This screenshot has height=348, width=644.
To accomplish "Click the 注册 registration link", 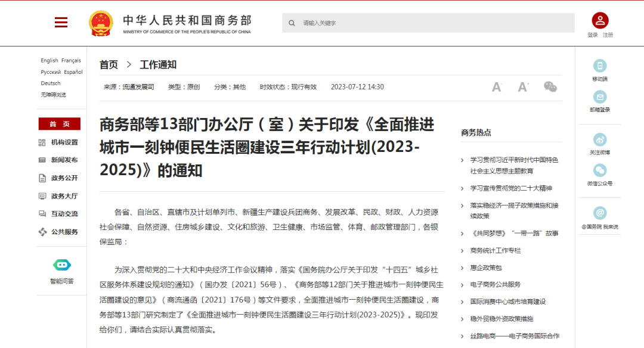I will pos(606,35).
